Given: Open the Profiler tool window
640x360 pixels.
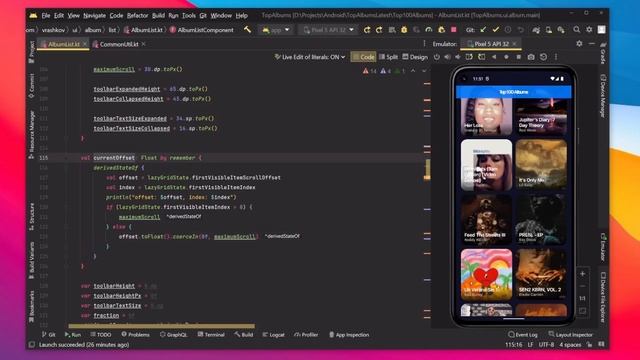Looking at the screenshot, I should click(306, 335).
